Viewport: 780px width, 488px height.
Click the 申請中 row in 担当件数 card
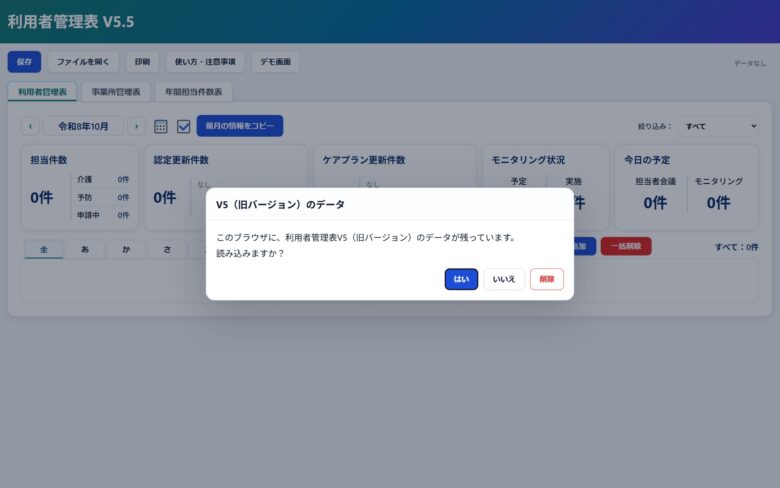[x=103, y=215]
